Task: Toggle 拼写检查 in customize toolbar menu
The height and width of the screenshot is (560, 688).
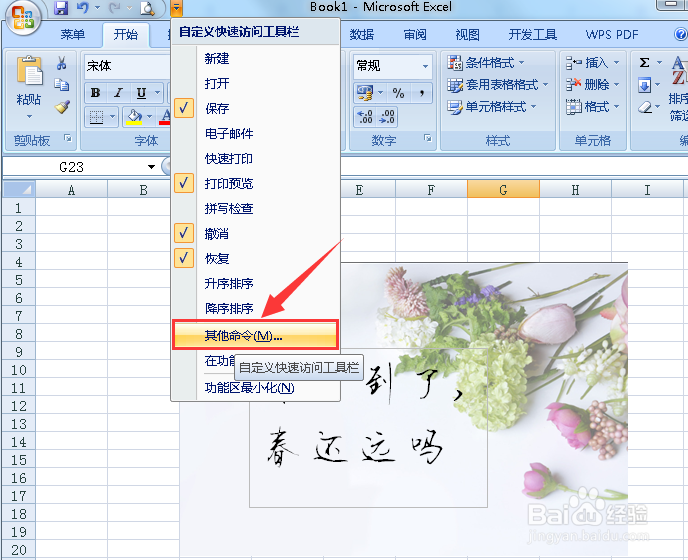Action: click(255, 208)
